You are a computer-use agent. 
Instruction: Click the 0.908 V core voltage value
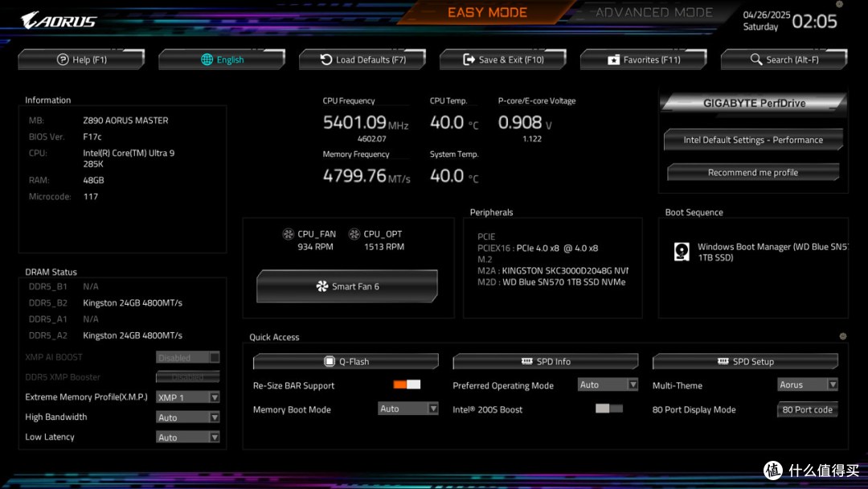(x=525, y=122)
